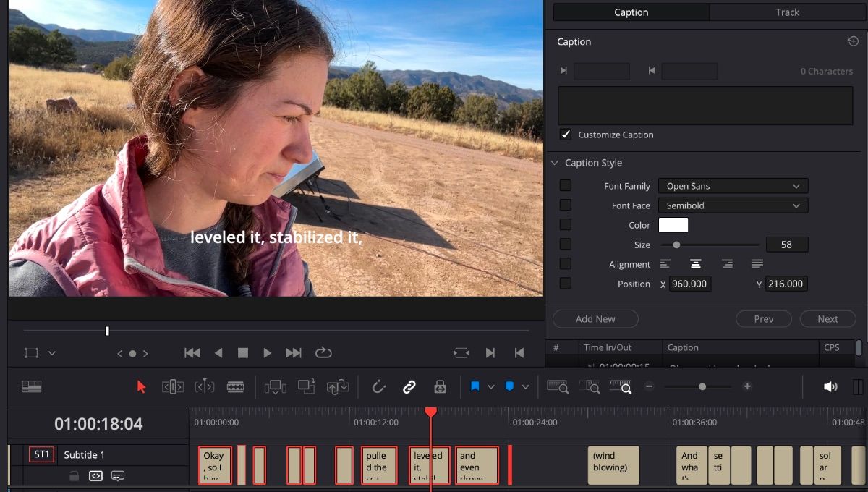Viewport: 868px width, 492px height.
Task: Lock the Subtitle 1 track
Action: pos(73,476)
